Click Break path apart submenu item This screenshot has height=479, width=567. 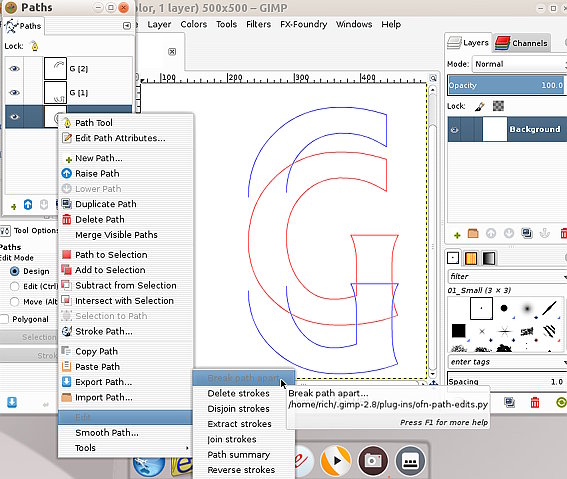(x=244, y=378)
